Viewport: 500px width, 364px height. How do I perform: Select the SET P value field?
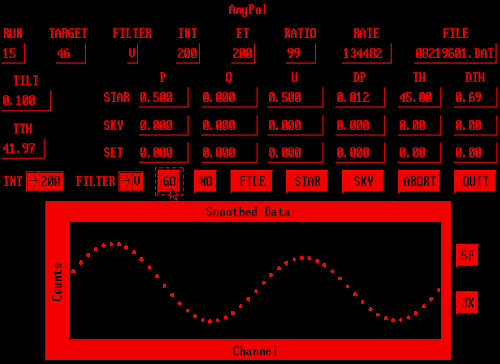click(164, 153)
